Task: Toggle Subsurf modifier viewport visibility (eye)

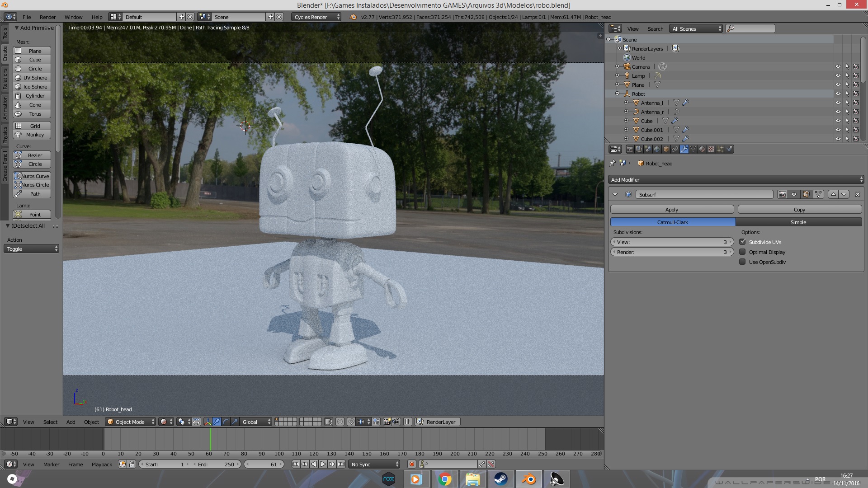Action: point(794,194)
